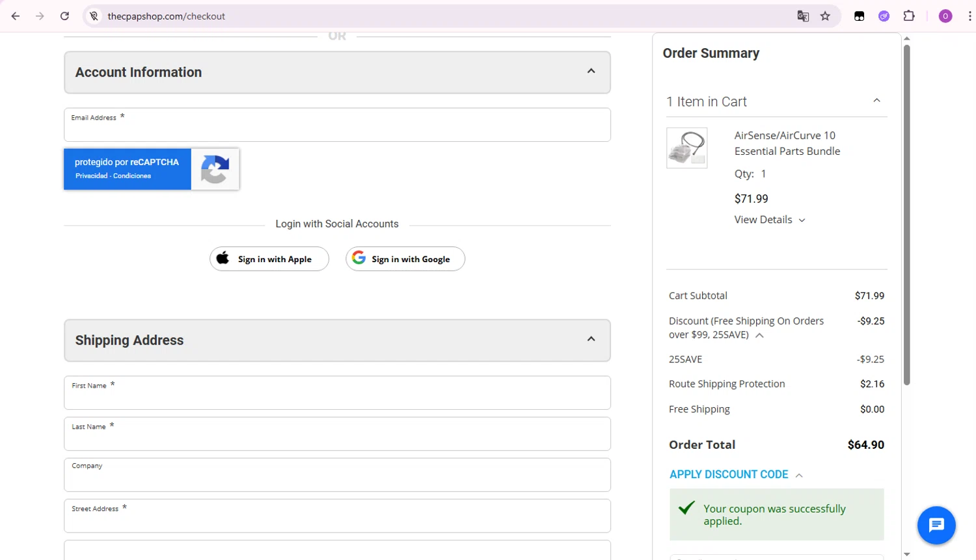Image resolution: width=976 pixels, height=560 pixels.
Task: Sign in with Apple
Action: (269, 259)
